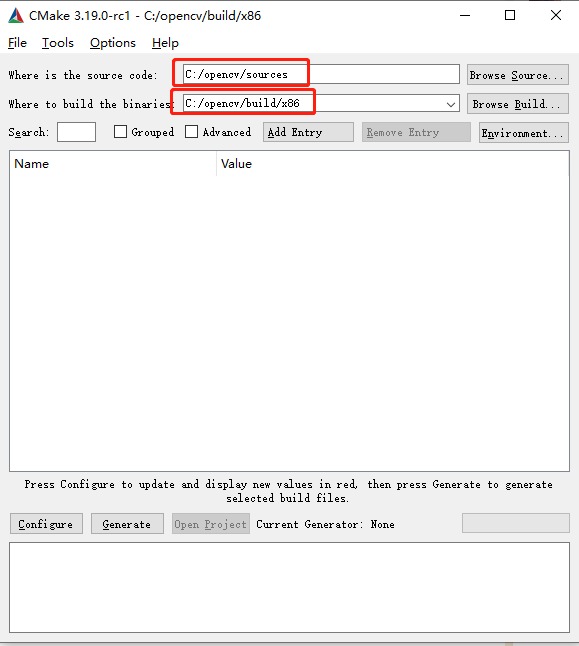Screen dimensions: 579x646
Task: Expand the build binaries path dropdown
Action: pyautogui.click(x=451, y=104)
